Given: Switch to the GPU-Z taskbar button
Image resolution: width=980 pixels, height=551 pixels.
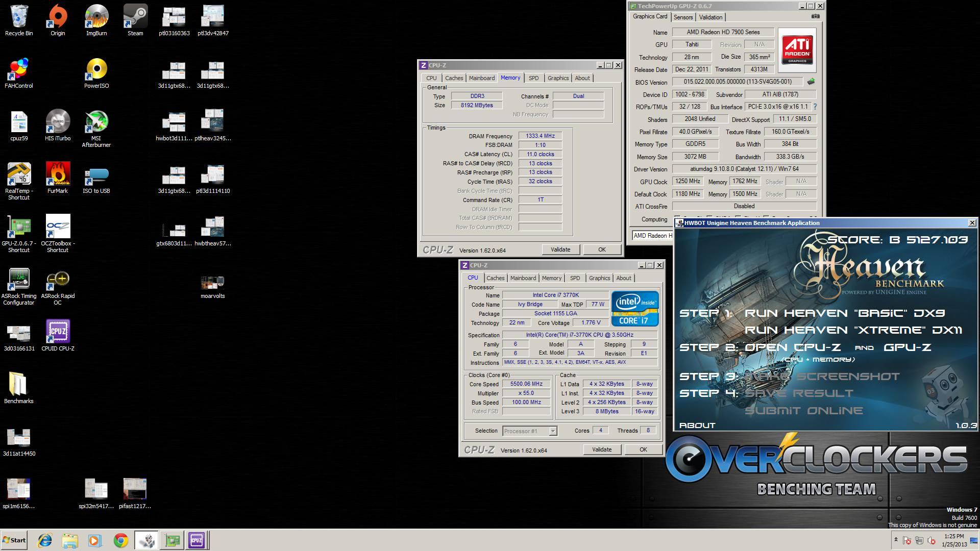Looking at the screenshot, I should click(x=172, y=540).
